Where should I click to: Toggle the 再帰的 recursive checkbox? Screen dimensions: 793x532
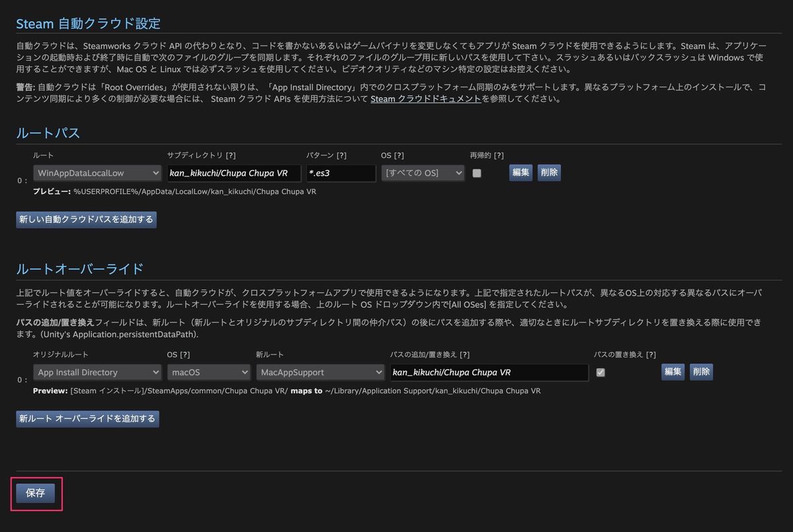476,173
